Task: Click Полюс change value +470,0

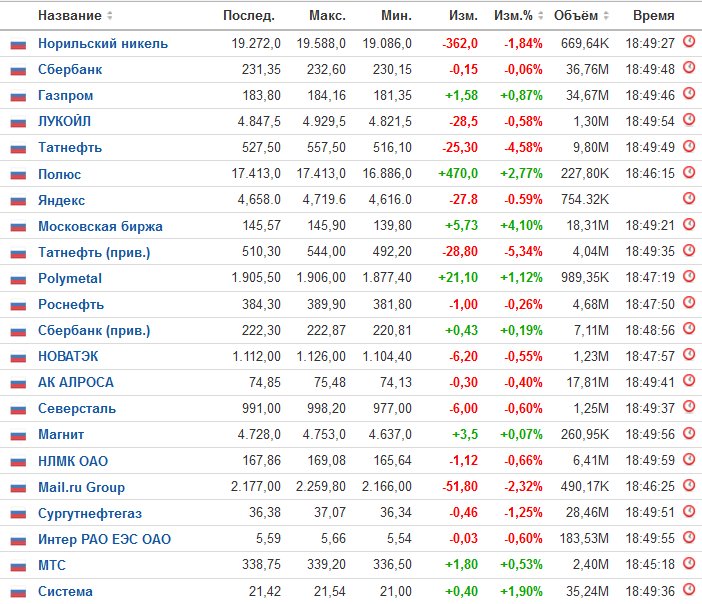Action: tap(458, 173)
